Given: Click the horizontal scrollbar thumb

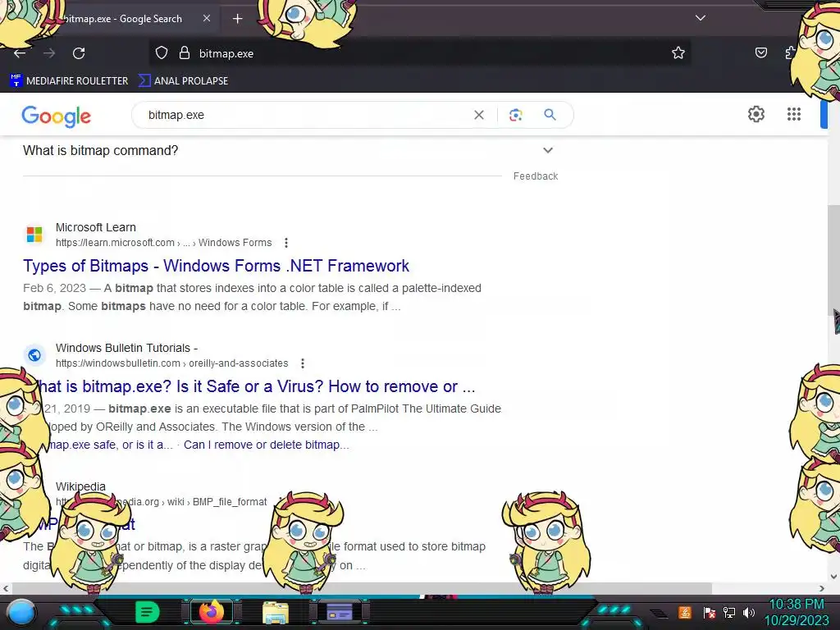Looking at the screenshot, I should tap(362, 588).
